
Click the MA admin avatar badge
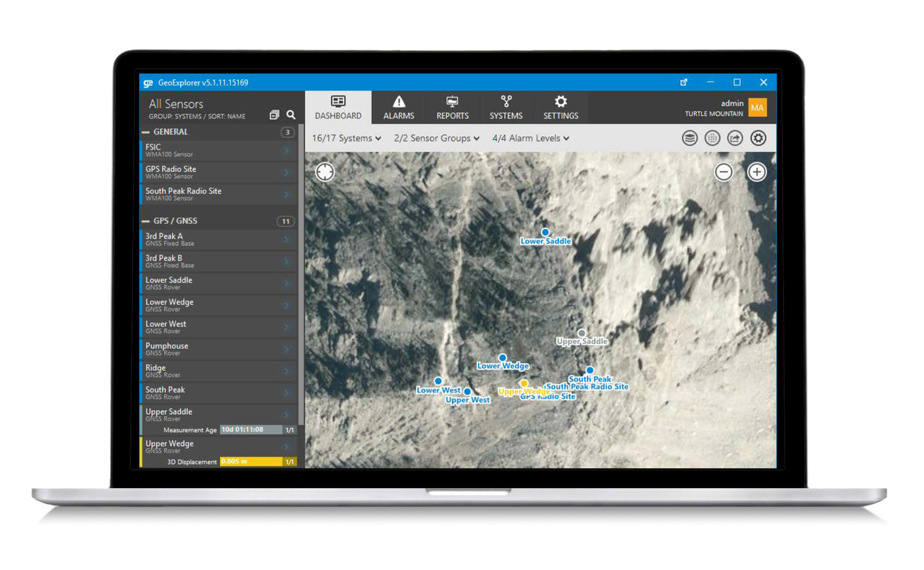[x=757, y=107]
